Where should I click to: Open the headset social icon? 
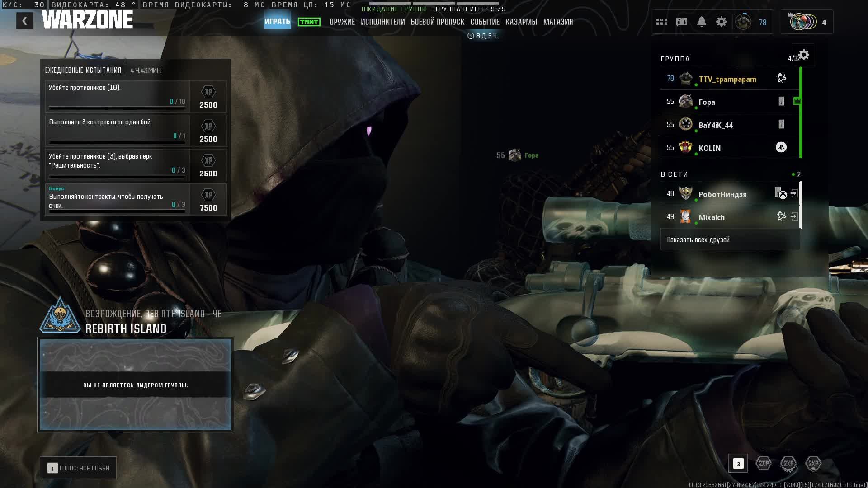682,22
